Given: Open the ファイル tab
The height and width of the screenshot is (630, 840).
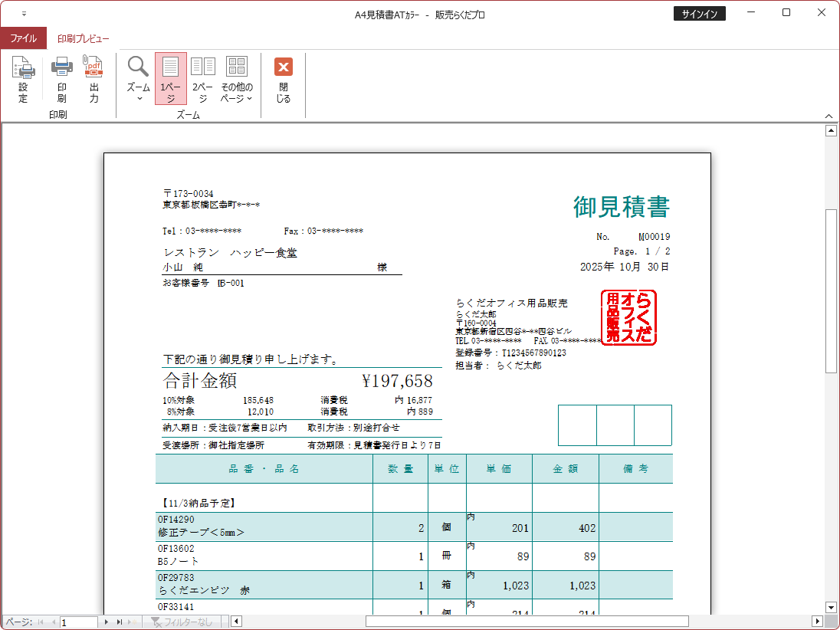Looking at the screenshot, I should pos(23,38).
